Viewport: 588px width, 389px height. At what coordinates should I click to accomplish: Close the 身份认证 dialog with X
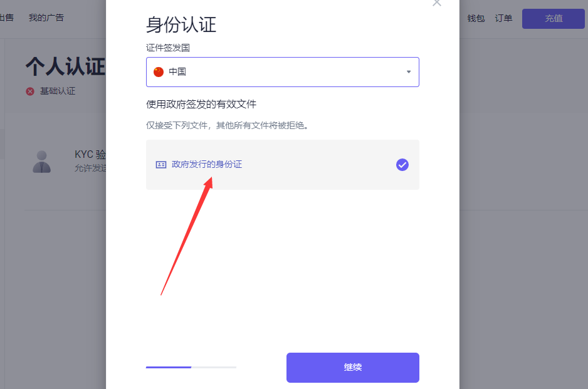click(x=436, y=3)
